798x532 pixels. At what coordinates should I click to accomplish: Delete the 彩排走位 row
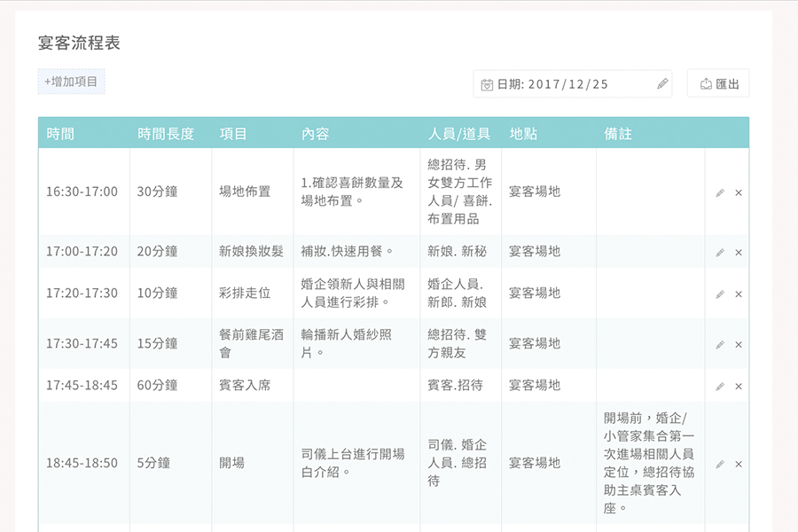click(x=739, y=293)
